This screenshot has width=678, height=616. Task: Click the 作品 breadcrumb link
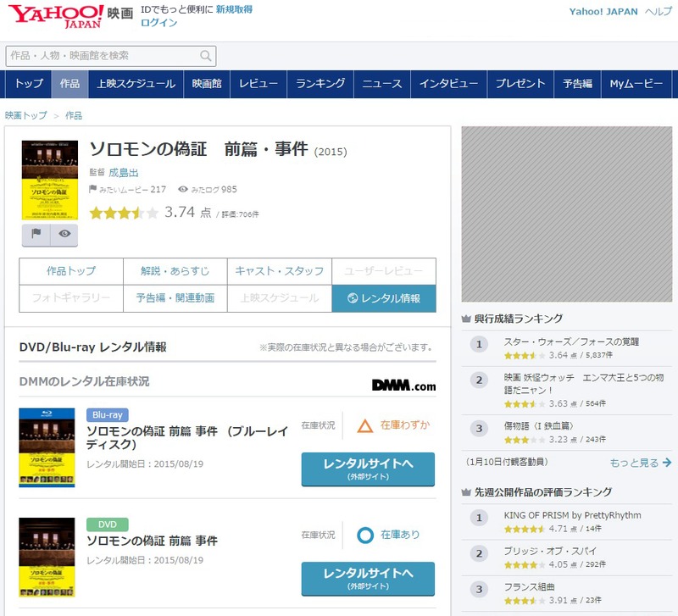[x=74, y=115]
